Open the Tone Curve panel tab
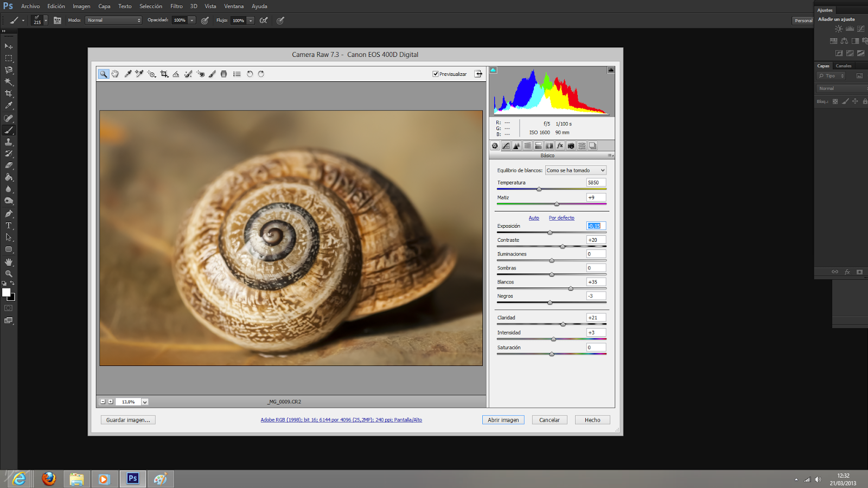 pyautogui.click(x=506, y=146)
